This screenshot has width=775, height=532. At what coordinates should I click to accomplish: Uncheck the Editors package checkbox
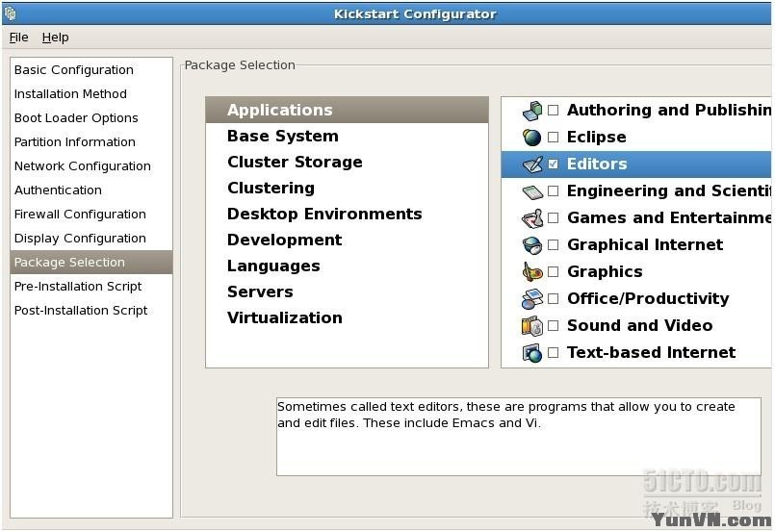click(554, 165)
